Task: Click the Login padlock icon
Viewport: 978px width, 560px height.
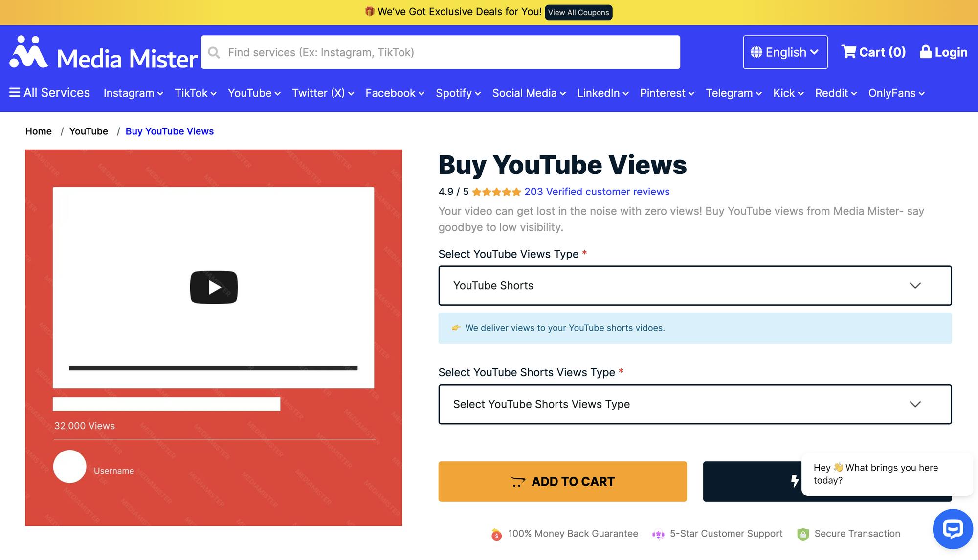Action: pos(925,52)
